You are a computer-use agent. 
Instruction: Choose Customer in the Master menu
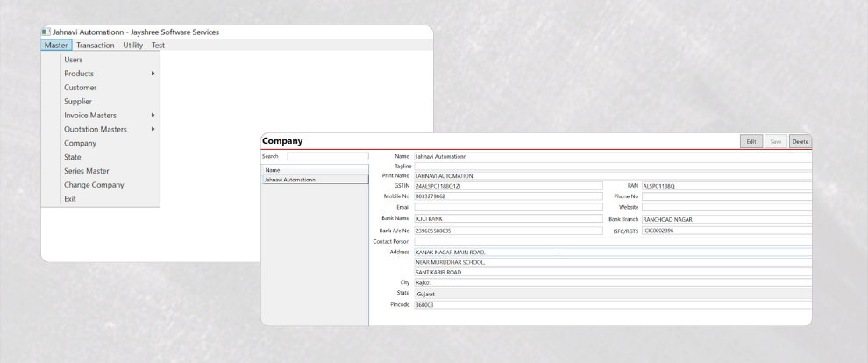coord(81,88)
